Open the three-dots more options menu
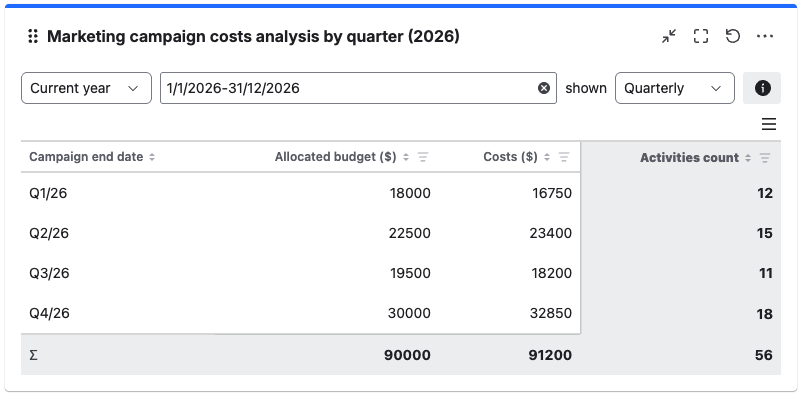803x397 pixels. (765, 36)
